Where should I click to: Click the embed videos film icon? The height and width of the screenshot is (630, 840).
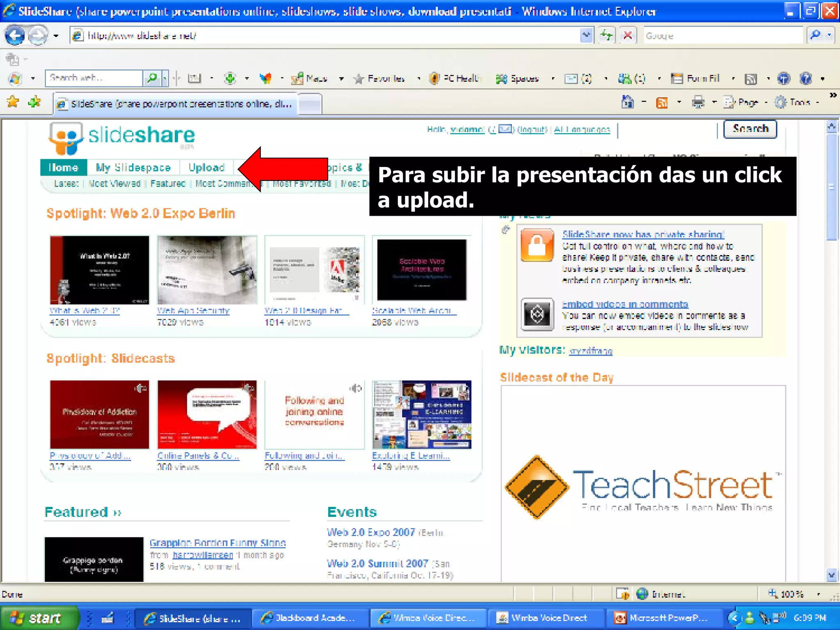pos(537,315)
